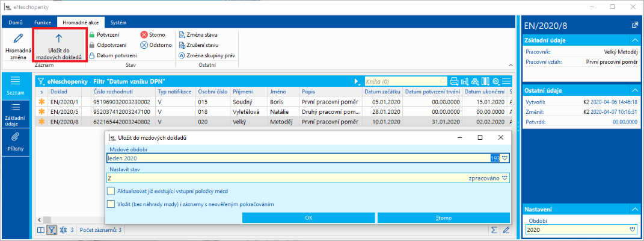
Task: Toggle the star marker on EN/2020/8 row
Action: point(41,122)
